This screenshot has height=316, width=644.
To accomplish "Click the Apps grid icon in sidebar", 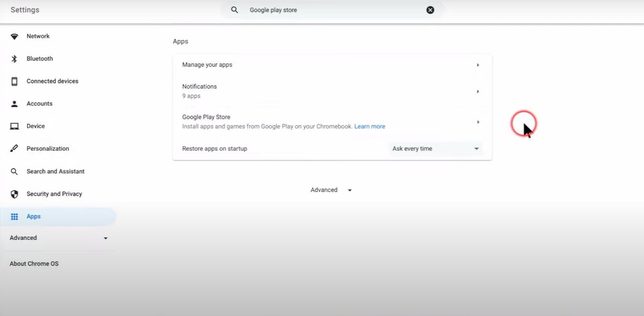I will point(14,217).
